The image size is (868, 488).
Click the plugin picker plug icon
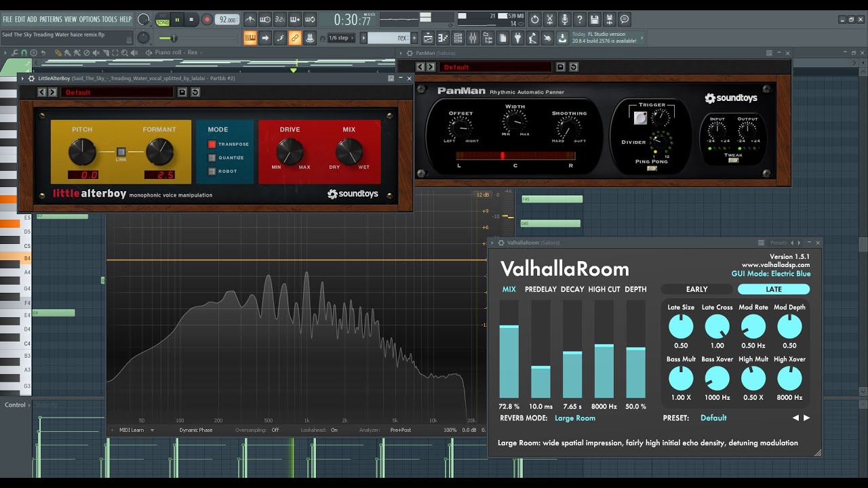[x=517, y=38]
